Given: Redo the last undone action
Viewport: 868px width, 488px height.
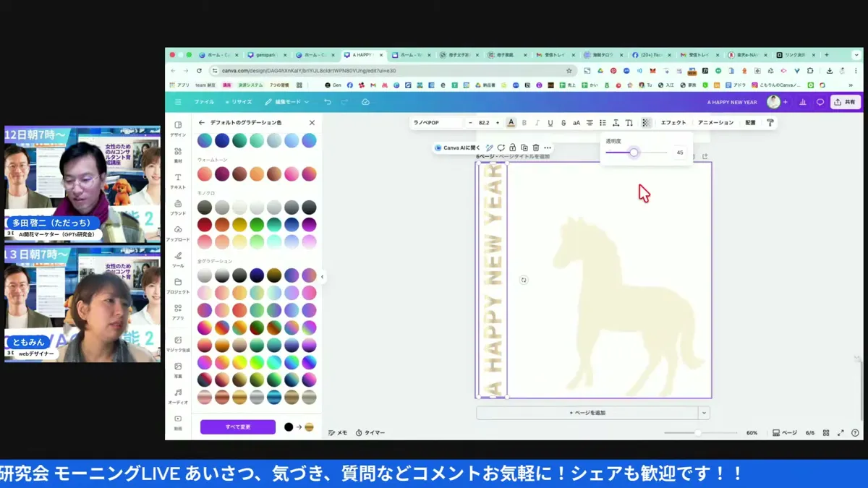Looking at the screenshot, I should coord(345,102).
